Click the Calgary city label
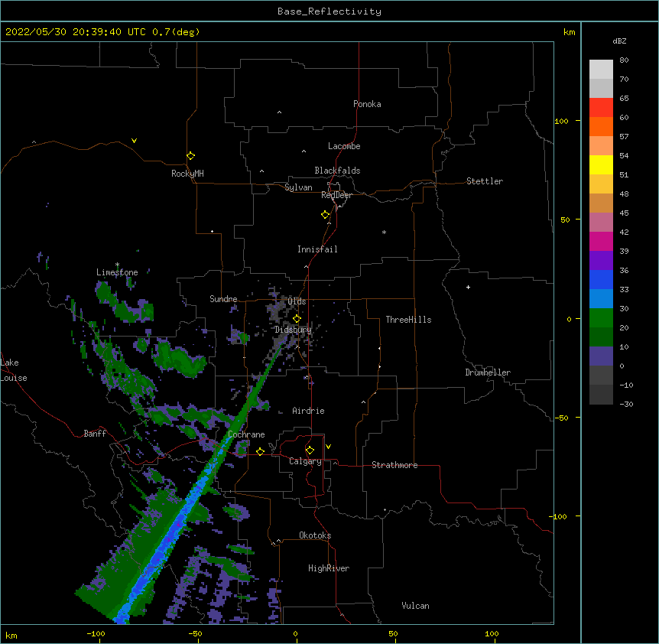The height and width of the screenshot is (644, 659). pyautogui.click(x=305, y=461)
